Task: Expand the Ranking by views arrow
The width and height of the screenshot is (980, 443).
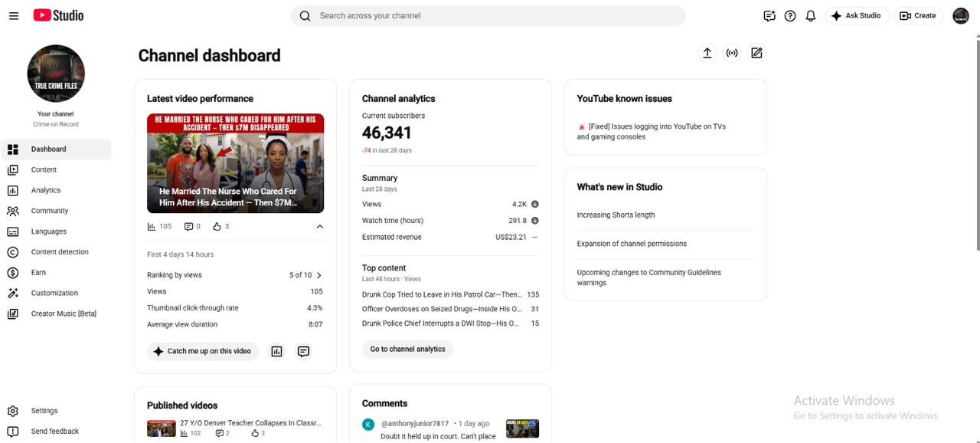Action: point(319,275)
